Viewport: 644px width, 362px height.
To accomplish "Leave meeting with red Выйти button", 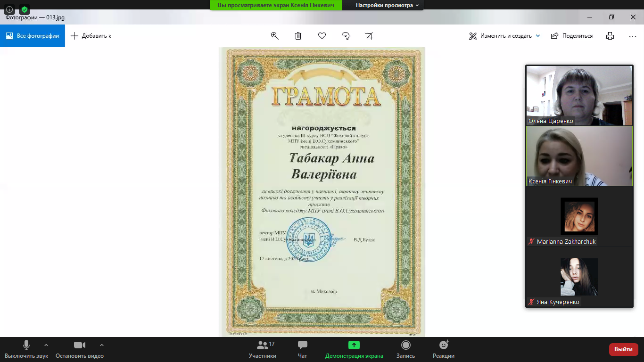I will [x=623, y=349].
